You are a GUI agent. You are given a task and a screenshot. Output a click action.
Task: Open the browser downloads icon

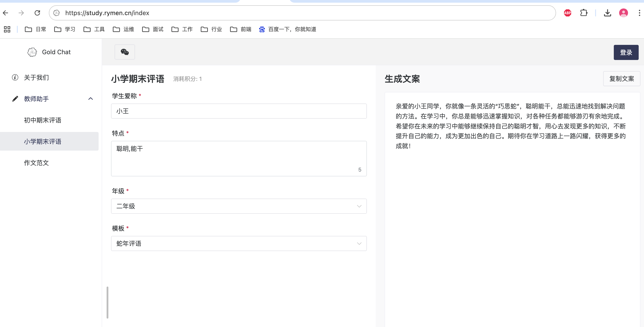tap(607, 13)
